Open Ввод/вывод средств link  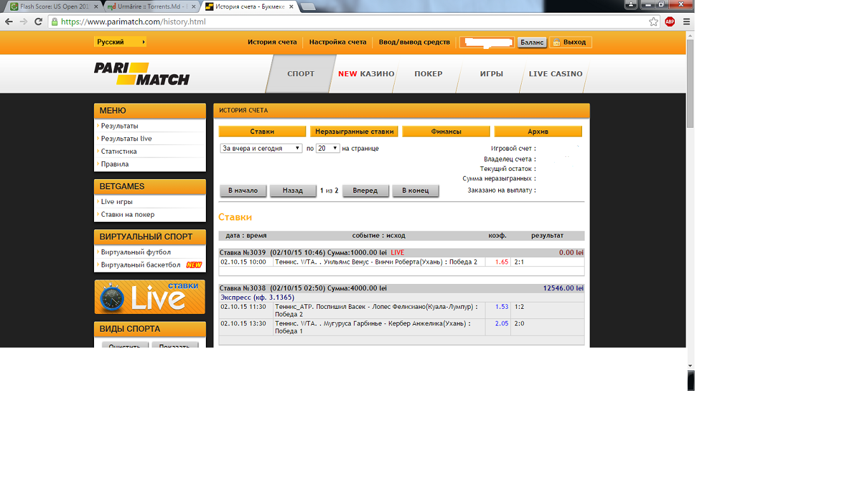coord(414,42)
